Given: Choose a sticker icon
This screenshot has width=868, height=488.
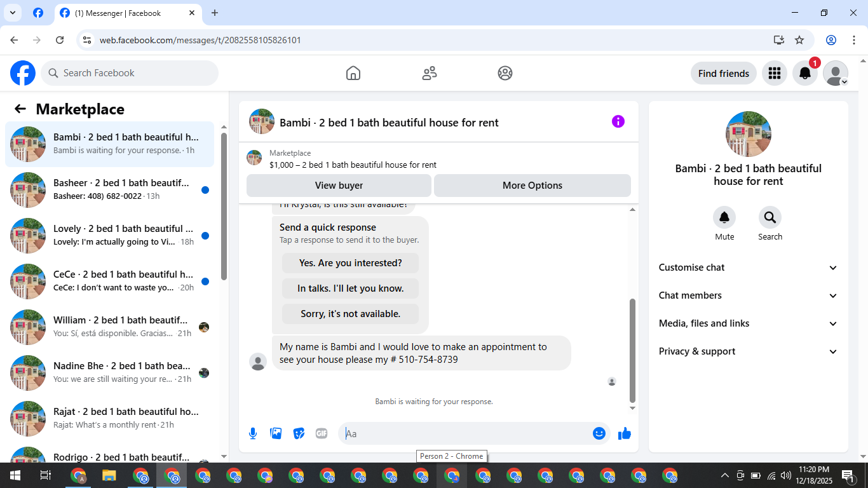Looking at the screenshot, I should tap(299, 433).
